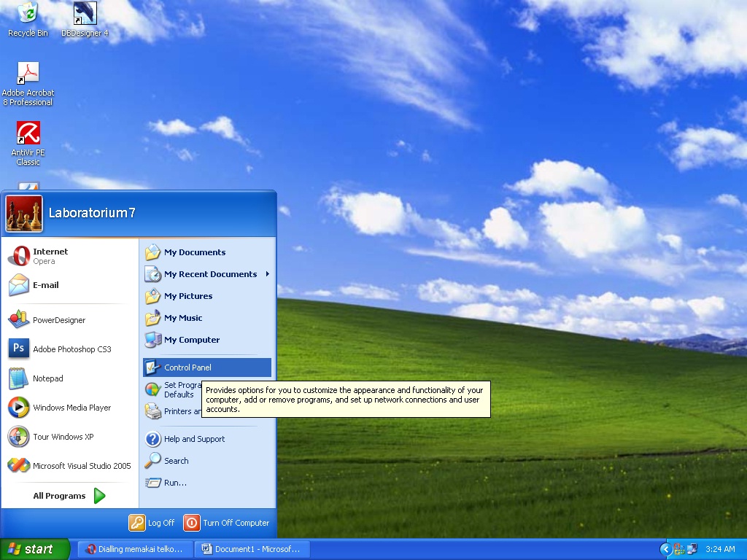Click the Turn Off Computer button
The image size is (747, 560).
pos(226,522)
